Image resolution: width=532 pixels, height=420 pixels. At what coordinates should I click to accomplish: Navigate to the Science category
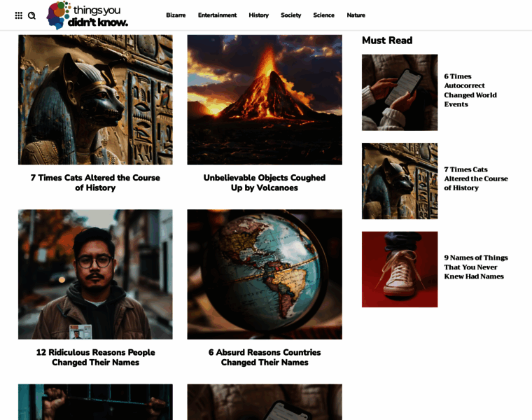pos(323,15)
